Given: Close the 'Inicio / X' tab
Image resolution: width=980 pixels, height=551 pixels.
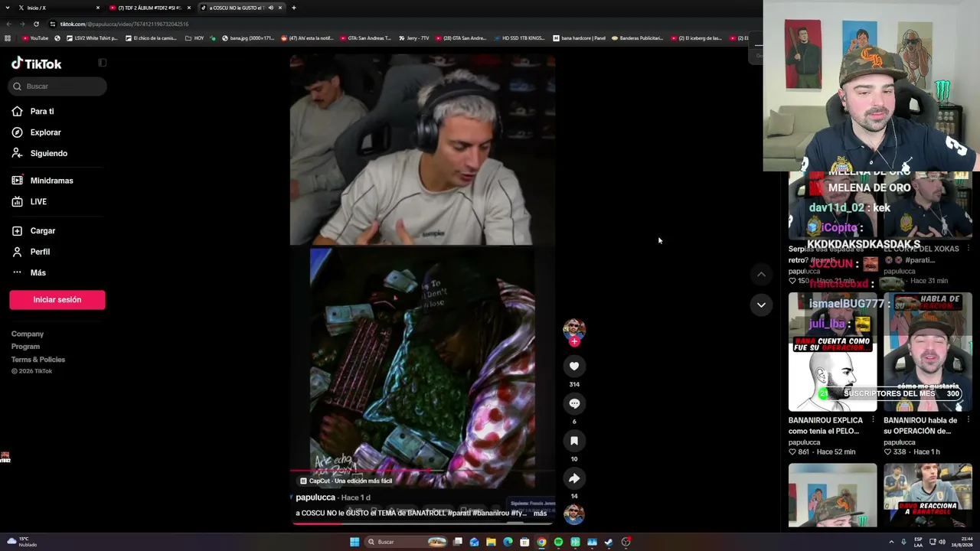Looking at the screenshot, I should coord(98,8).
